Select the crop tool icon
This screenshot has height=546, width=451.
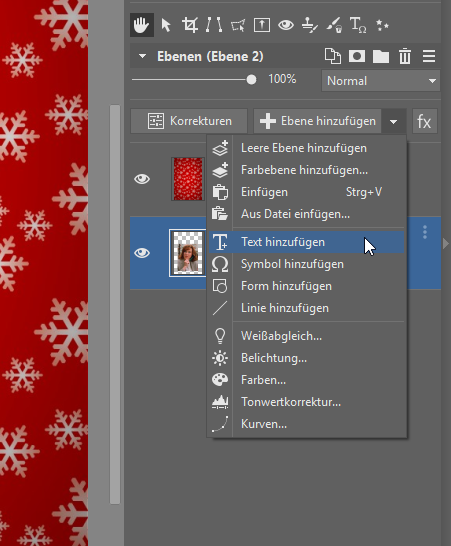[190, 25]
